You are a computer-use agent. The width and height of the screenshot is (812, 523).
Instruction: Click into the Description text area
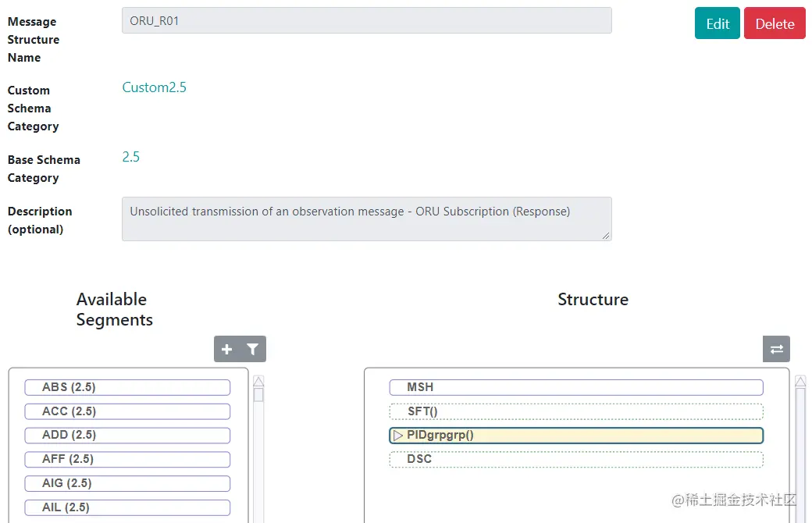[366, 219]
